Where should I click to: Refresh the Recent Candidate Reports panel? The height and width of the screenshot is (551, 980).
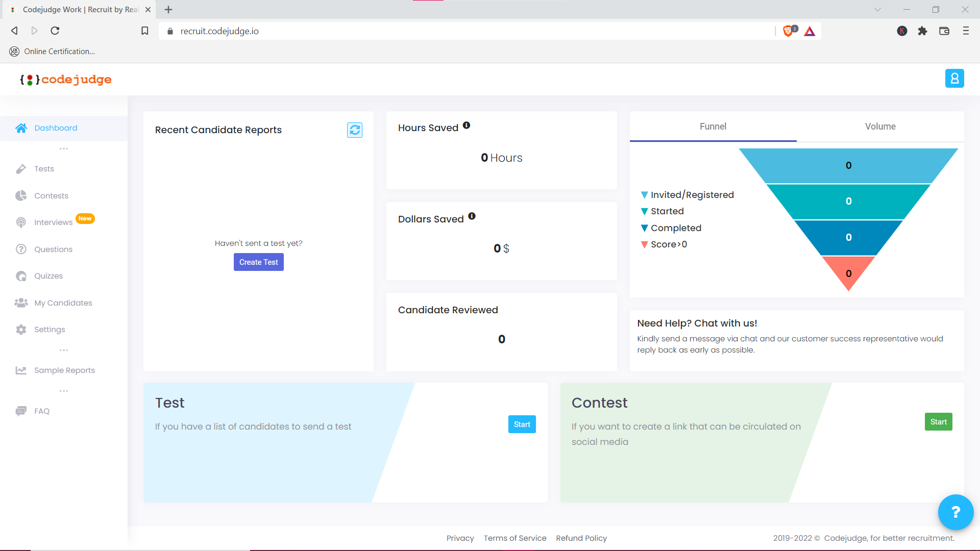coord(354,130)
